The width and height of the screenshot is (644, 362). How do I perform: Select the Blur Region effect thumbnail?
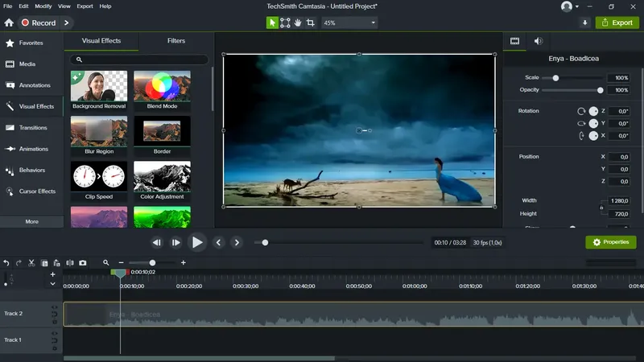pos(99,131)
